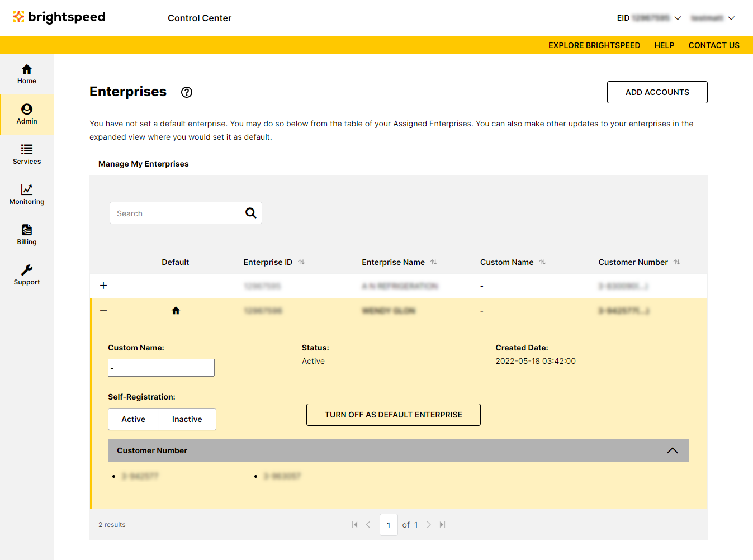Sort by Enterprise ID arrows
Screen dimensions: 753x560
[301, 262]
